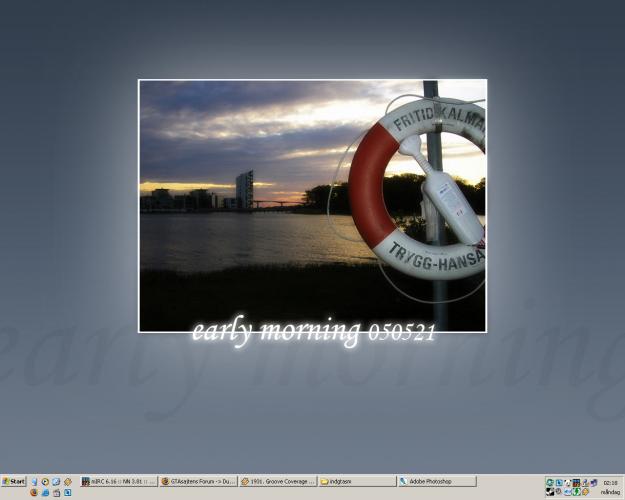Click the green arrow icon in system tray
625x500 pixels.
point(577,492)
